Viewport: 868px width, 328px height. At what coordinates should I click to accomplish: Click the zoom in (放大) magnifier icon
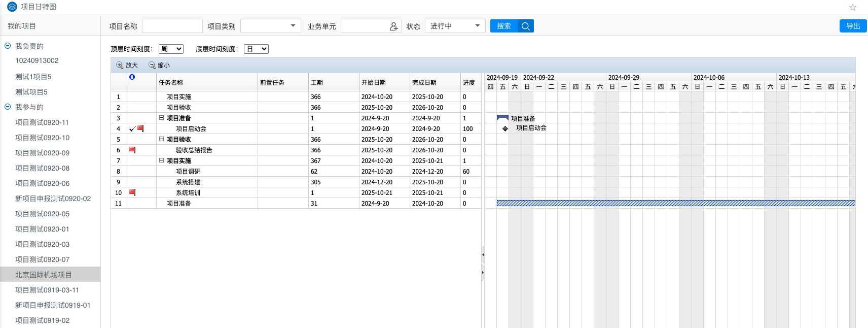120,65
